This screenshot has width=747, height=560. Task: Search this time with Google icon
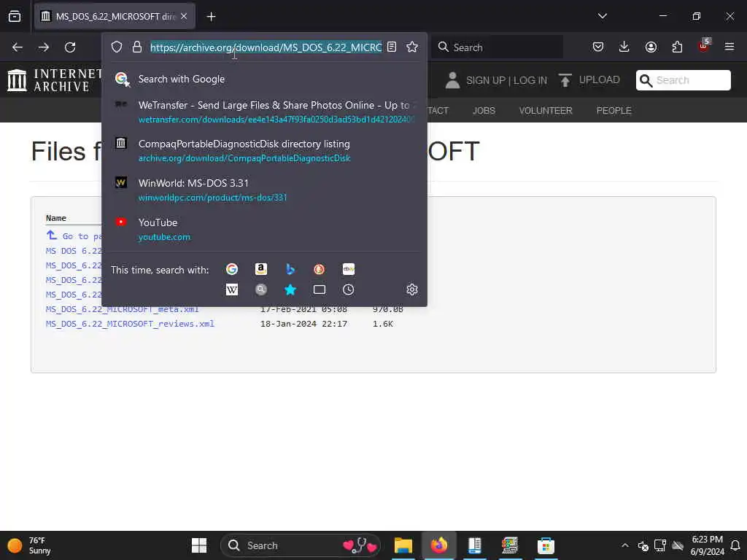pos(232,269)
